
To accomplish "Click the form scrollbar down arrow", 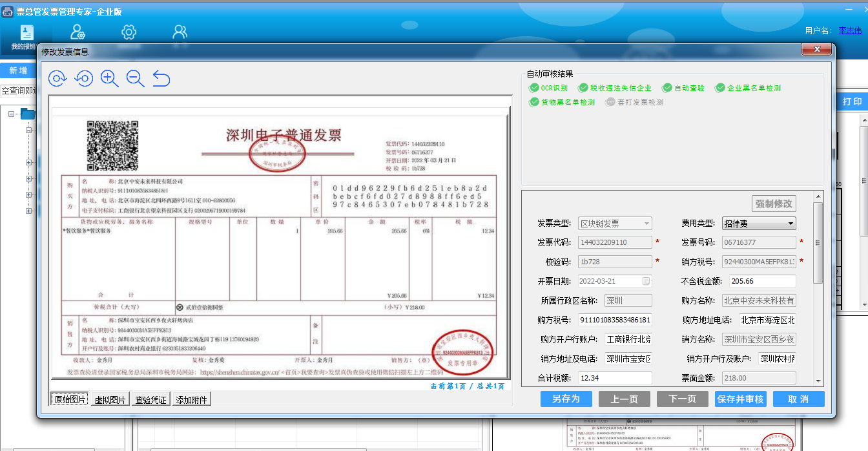I will tap(818, 381).
